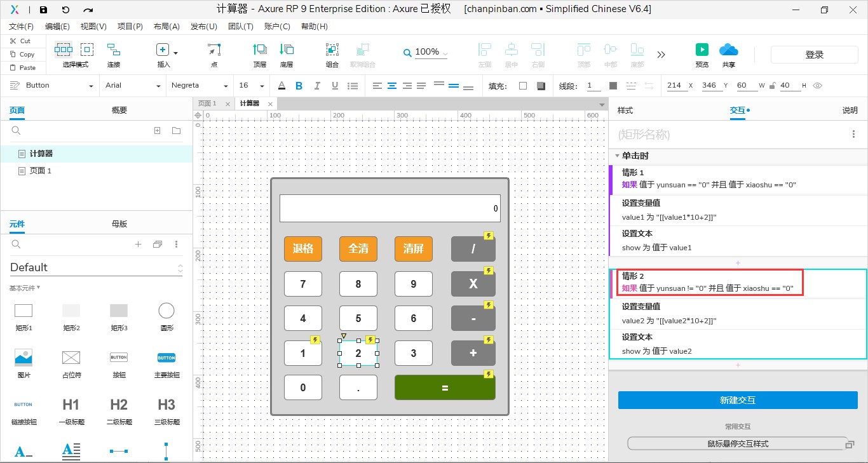
Task: Center text horizontally in format bar
Action: pos(392,86)
